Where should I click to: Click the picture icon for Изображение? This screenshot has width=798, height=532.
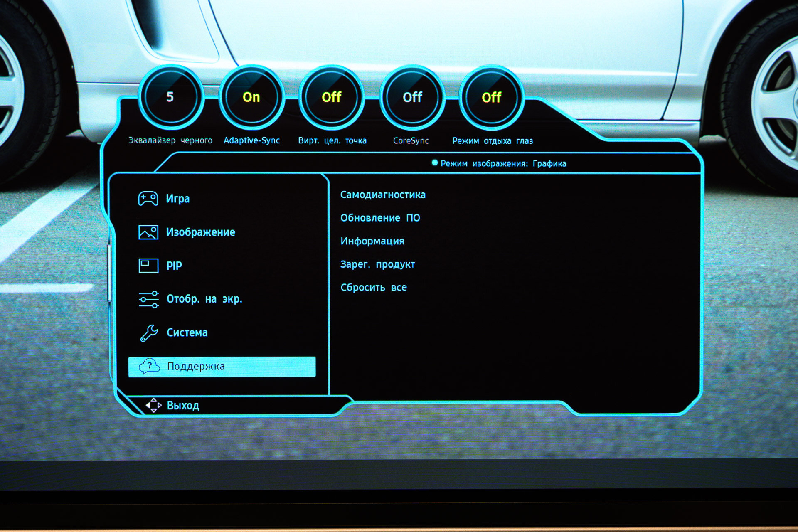148,232
